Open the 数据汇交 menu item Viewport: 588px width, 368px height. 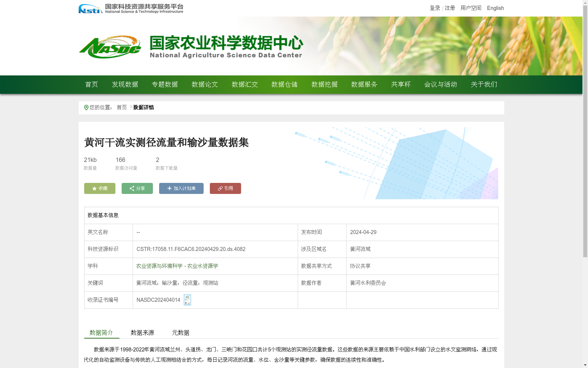click(245, 85)
